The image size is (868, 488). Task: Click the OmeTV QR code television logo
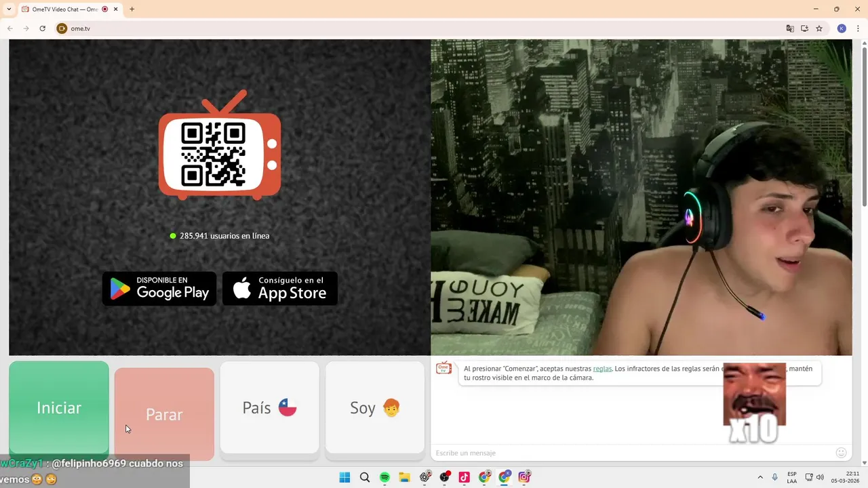coord(220,145)
